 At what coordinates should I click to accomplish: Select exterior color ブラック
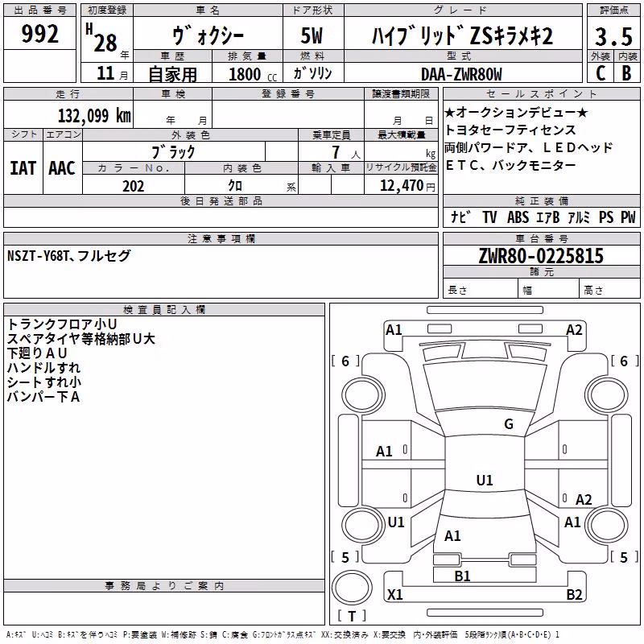(174, 152)
